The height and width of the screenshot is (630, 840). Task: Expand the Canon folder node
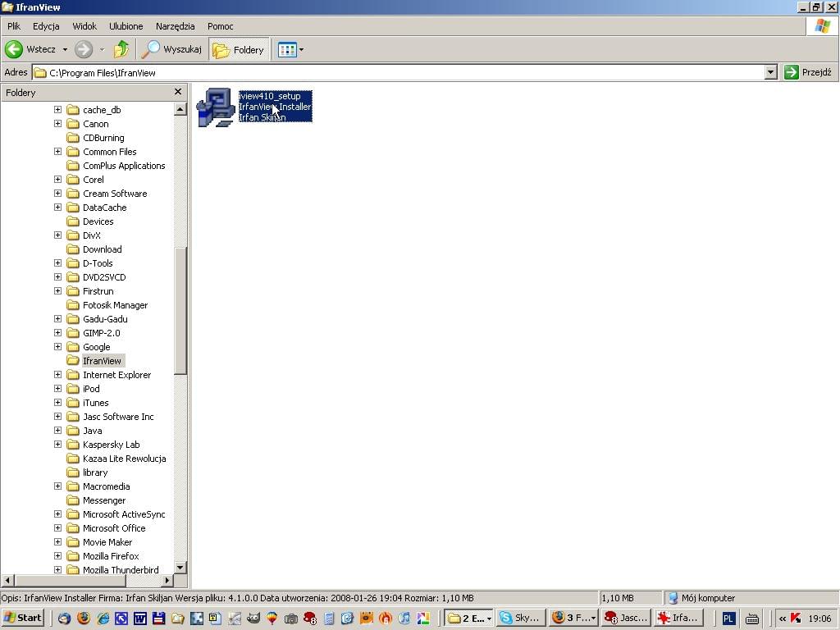coord(58,123)
